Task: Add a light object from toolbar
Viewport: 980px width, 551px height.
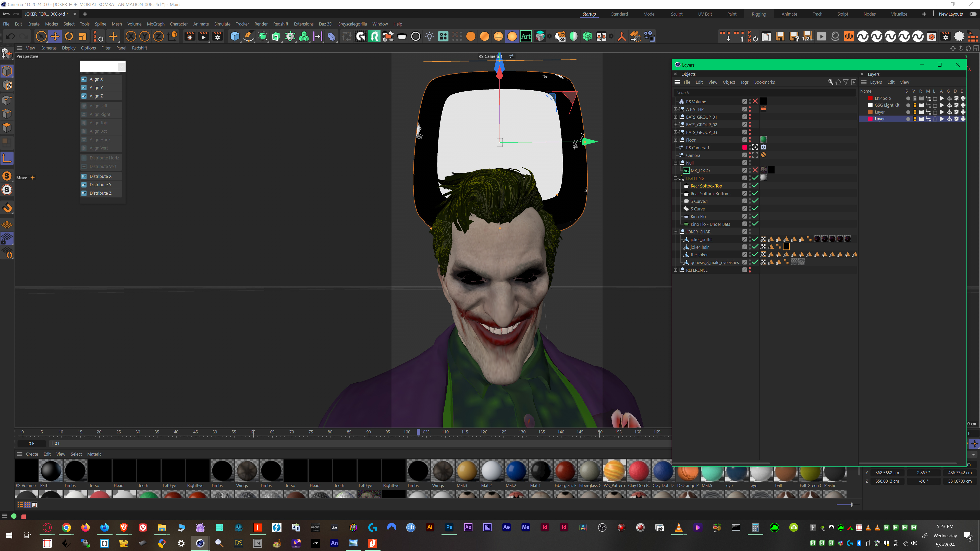Action: pyautogui.click(x=430, y=36)
